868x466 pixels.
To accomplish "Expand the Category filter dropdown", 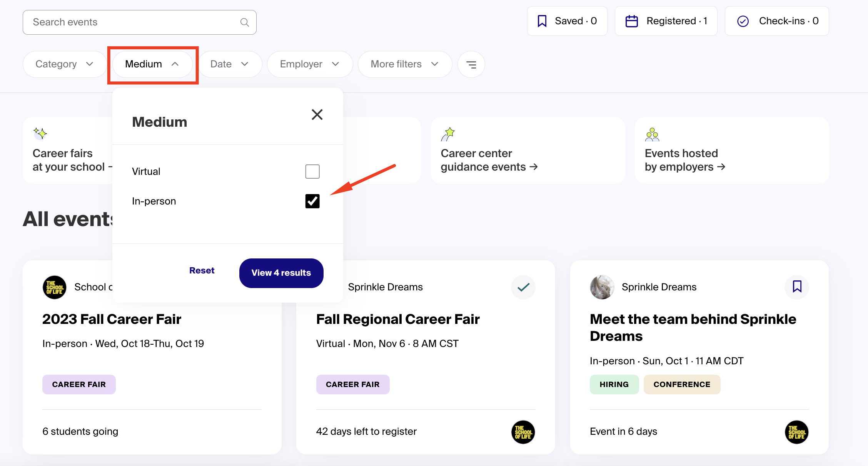I will pos(64,64).
